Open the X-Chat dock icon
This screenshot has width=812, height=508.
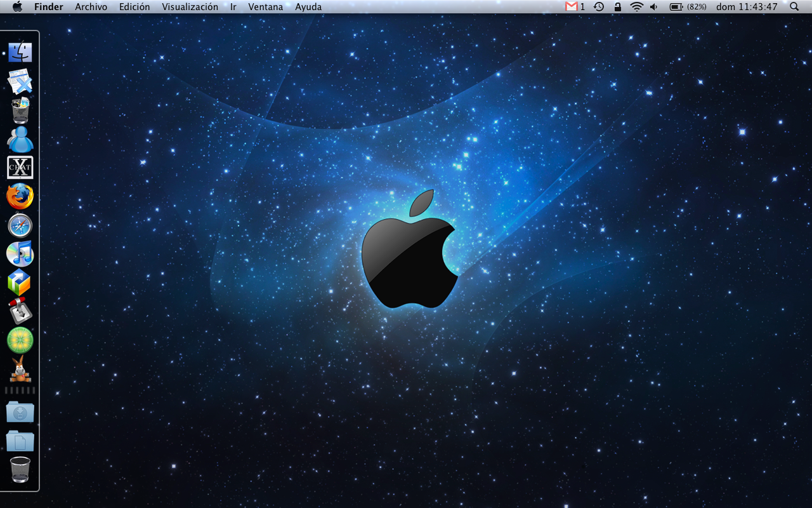click(20, 168)
